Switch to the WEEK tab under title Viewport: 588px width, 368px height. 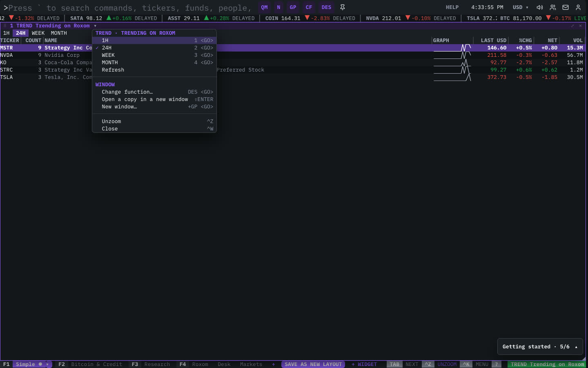pos(38,33)
